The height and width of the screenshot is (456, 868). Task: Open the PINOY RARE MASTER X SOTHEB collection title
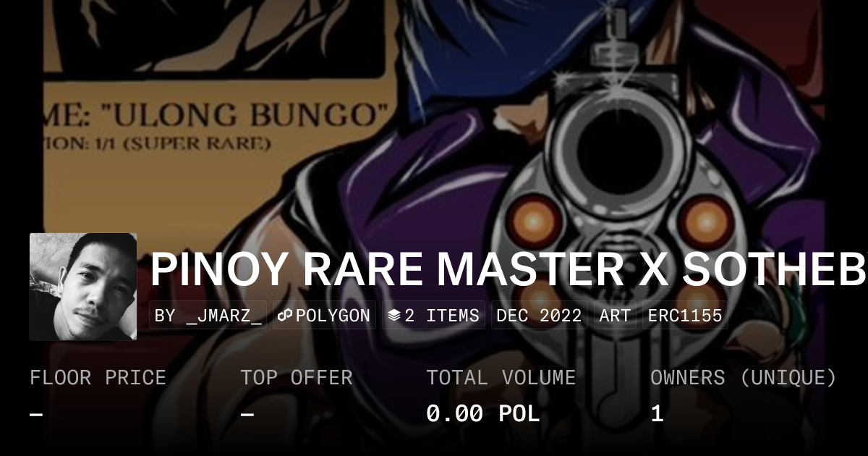509,269
